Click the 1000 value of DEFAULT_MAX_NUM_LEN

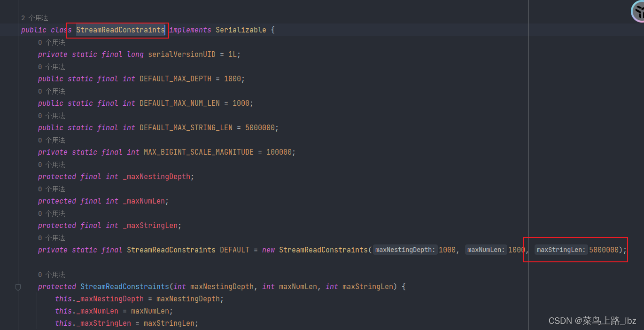241,103
